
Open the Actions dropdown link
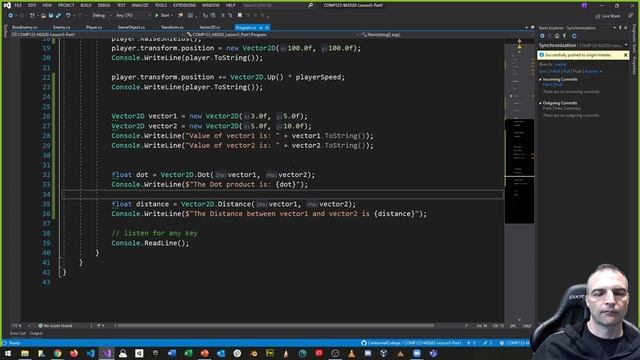(593, 71)
